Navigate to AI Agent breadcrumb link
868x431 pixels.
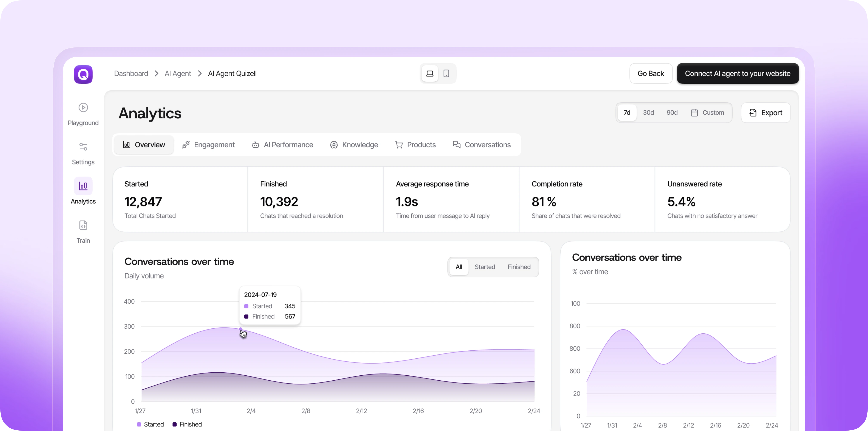coord(178,73)
